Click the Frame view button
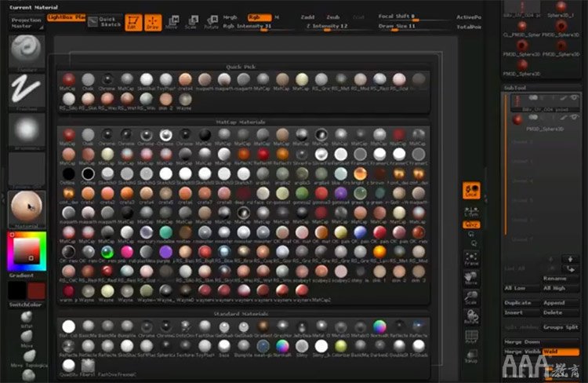The width and height of the screenshot is (588, 383). tap(471, 258)
